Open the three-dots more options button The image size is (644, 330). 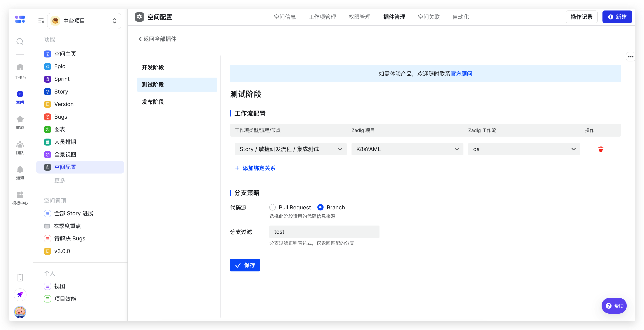[630, 57]
